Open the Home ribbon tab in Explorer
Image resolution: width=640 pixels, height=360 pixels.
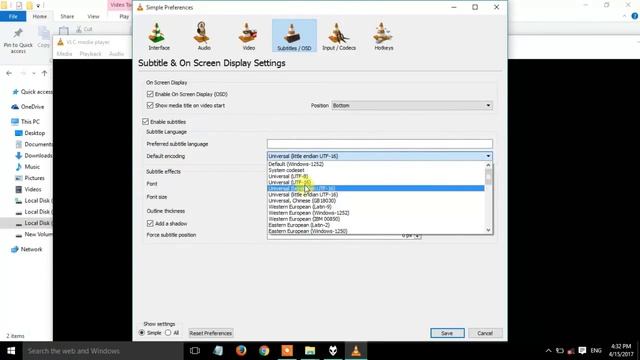click(40, 16)
